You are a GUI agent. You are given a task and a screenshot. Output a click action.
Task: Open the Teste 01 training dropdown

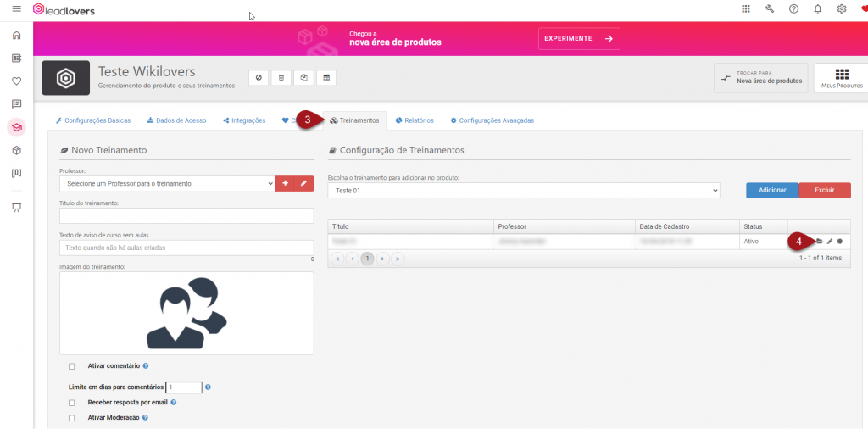(523, 191)
